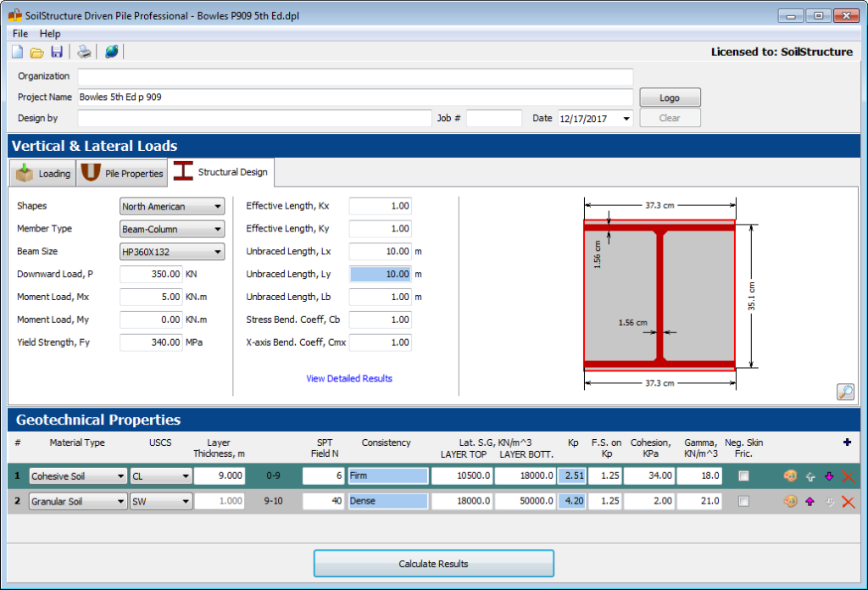Open Material Type dropdown Granular Soil
This screenshot has height=590, width=868.
pyautogui.click(x=78, y=502)
